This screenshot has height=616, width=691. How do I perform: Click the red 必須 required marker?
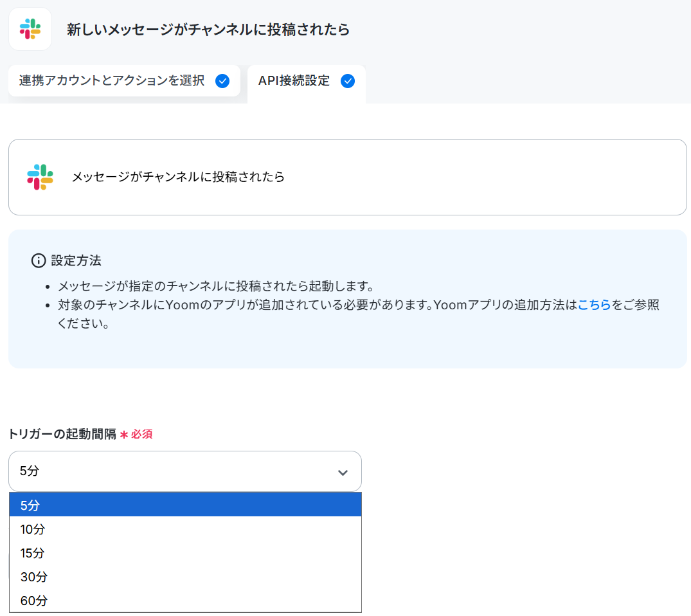(x=136, y=434)
